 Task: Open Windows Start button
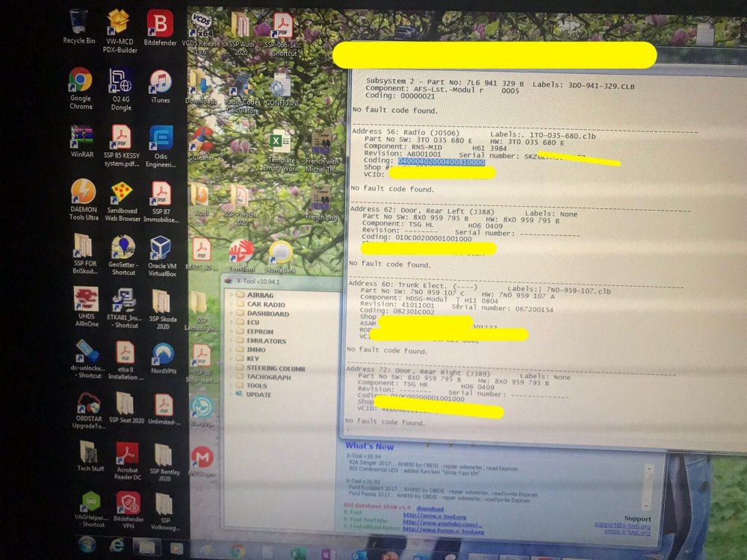pyautogui.click(x=87, y=545)
